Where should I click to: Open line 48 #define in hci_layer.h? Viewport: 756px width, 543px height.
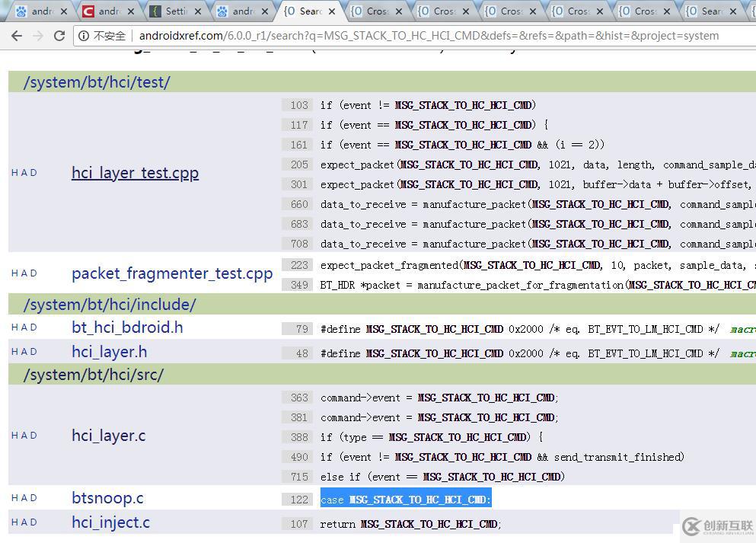pos(520,354)
